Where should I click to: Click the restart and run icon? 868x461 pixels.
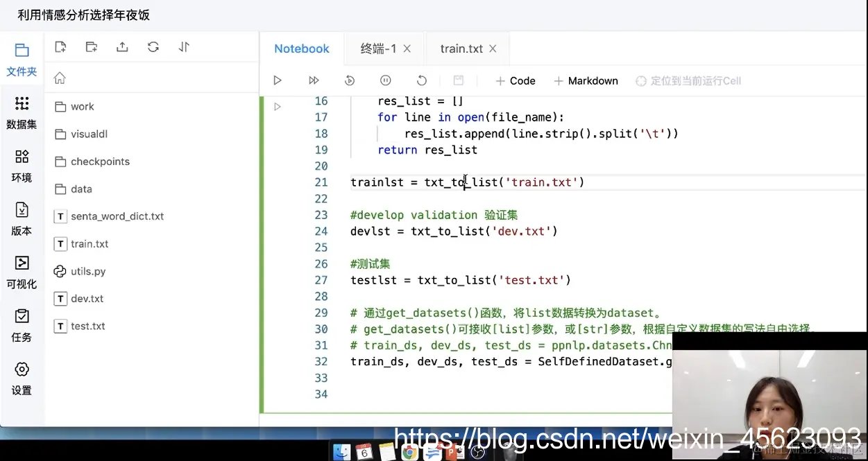(x=350, y=80)
